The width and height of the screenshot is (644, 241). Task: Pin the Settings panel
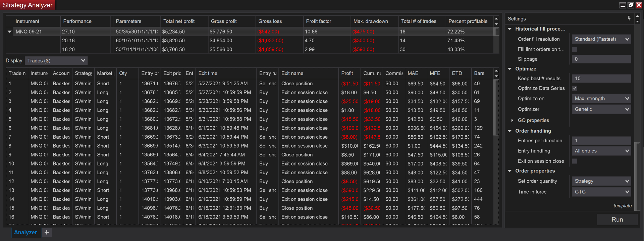coord(629,18)
